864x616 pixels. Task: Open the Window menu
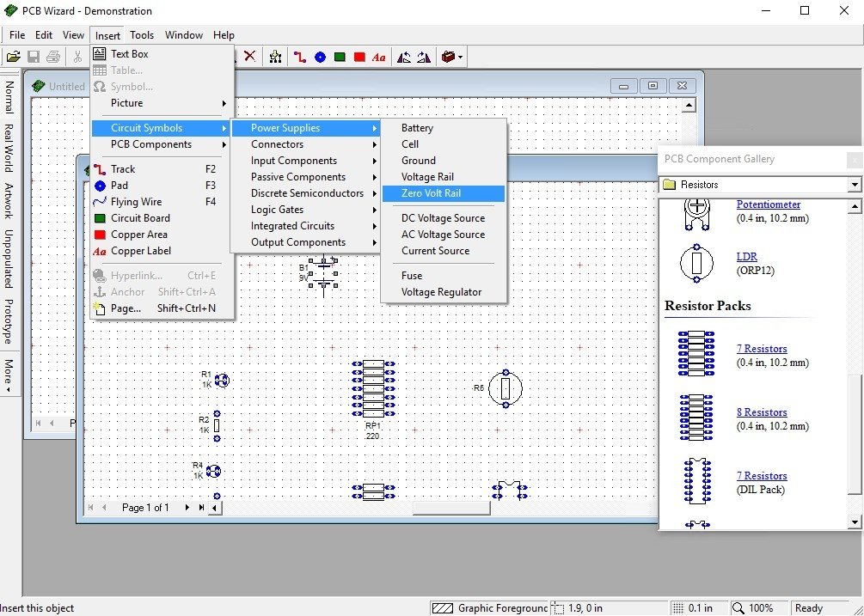[184, 34]
